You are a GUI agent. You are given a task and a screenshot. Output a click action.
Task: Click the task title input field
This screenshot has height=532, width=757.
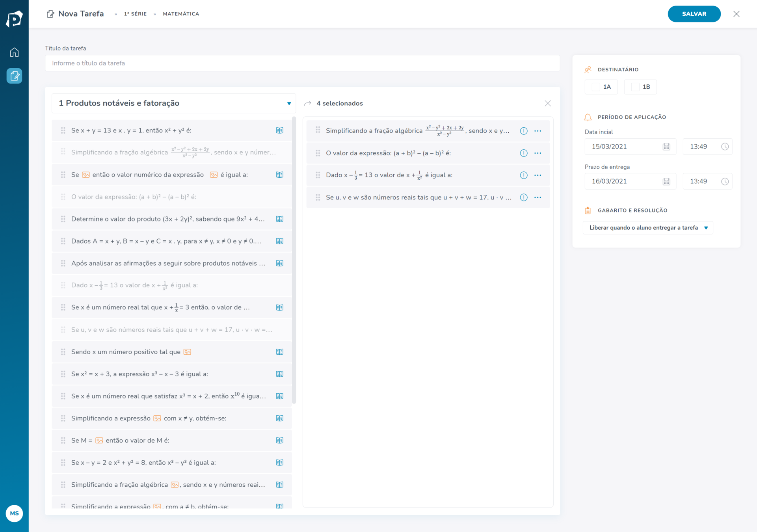(302, 63)
